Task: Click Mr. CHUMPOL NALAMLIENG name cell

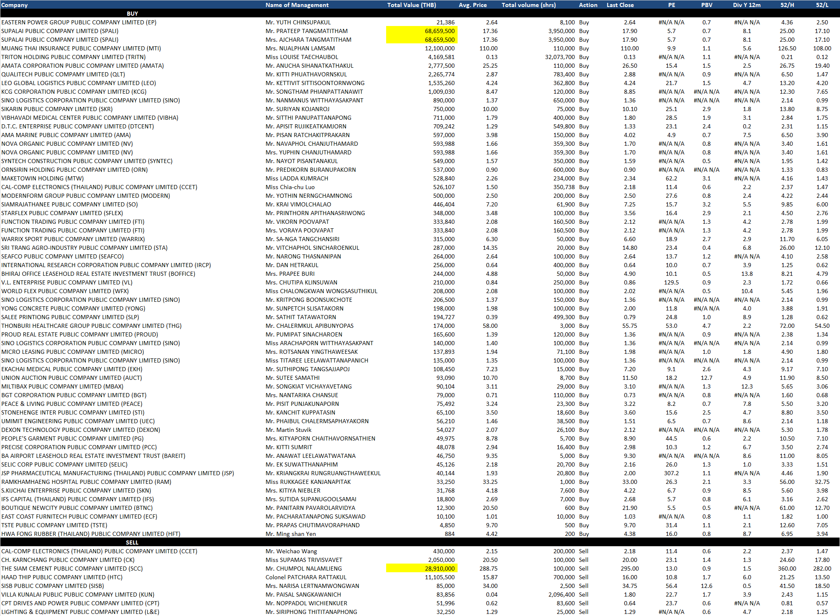Action: tap(304, 569)
